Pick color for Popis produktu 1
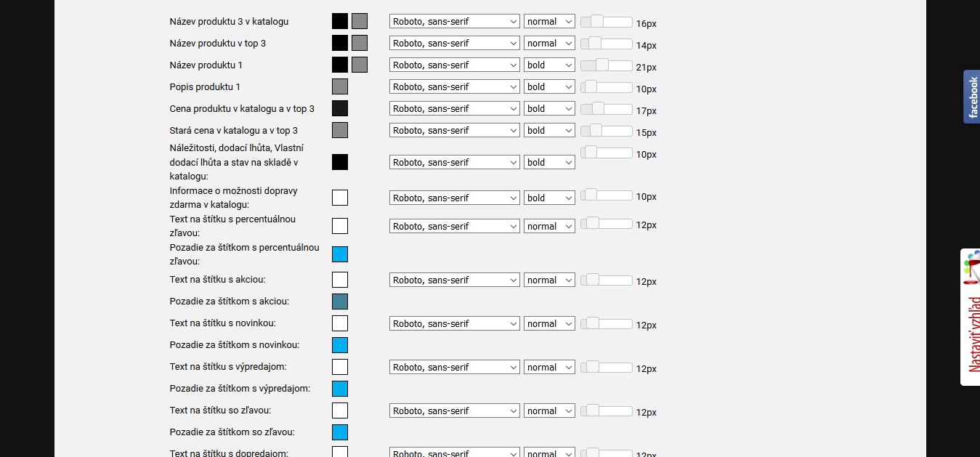Screen dimensions: 980x457 340,86
